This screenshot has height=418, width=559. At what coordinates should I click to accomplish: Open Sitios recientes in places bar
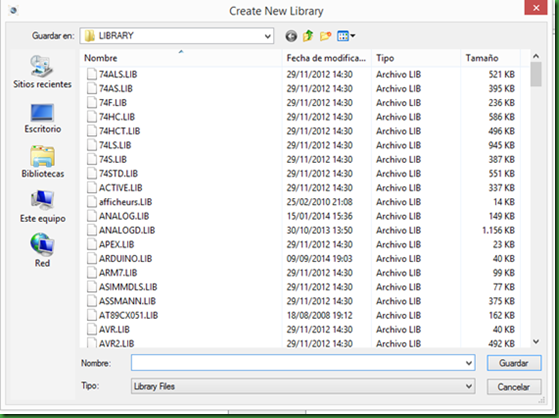tap(42, 72)
